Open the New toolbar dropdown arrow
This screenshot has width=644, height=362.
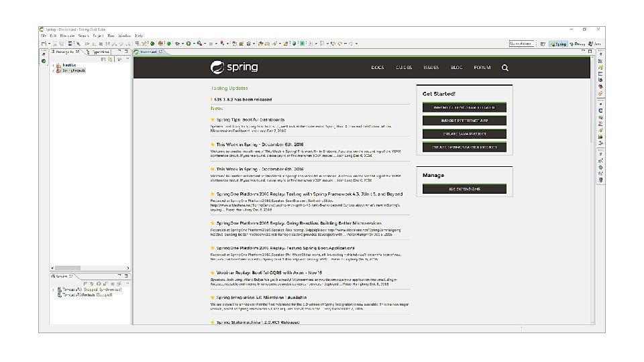click(49, 44)
